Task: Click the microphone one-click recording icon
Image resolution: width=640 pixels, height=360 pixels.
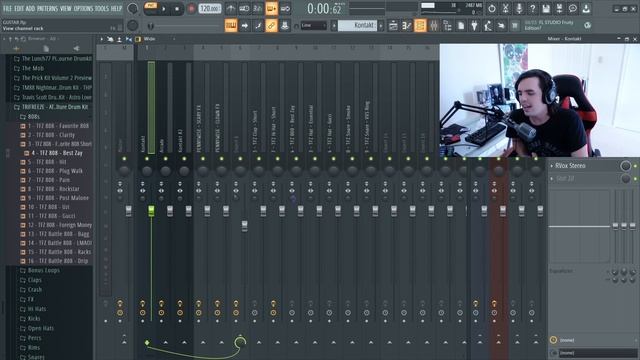Action: tap(519, 8)
